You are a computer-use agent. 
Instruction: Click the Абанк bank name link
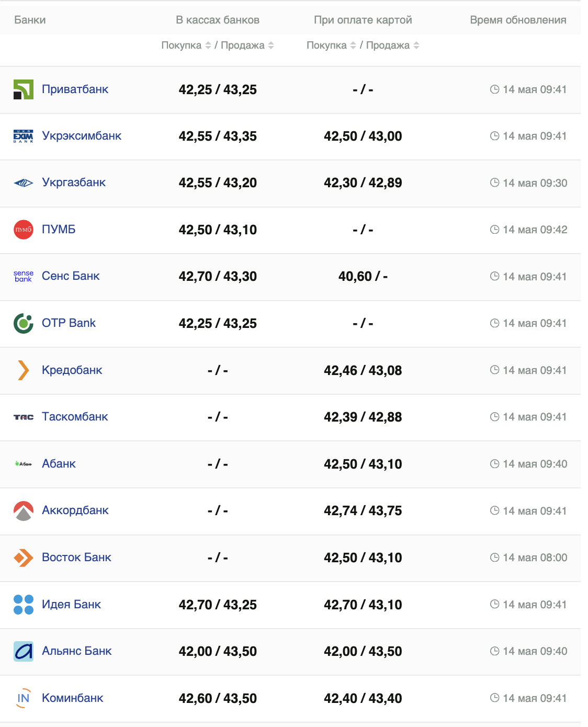[x=59, y=464]
